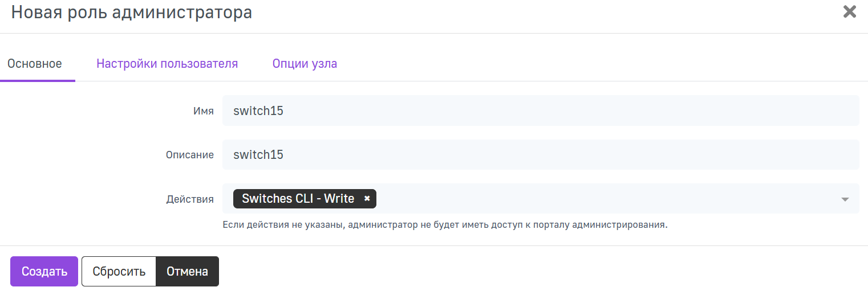This screenshot has width=868, height=295.
Task: Click the Действия field label
Action: (x=190, y=199)
